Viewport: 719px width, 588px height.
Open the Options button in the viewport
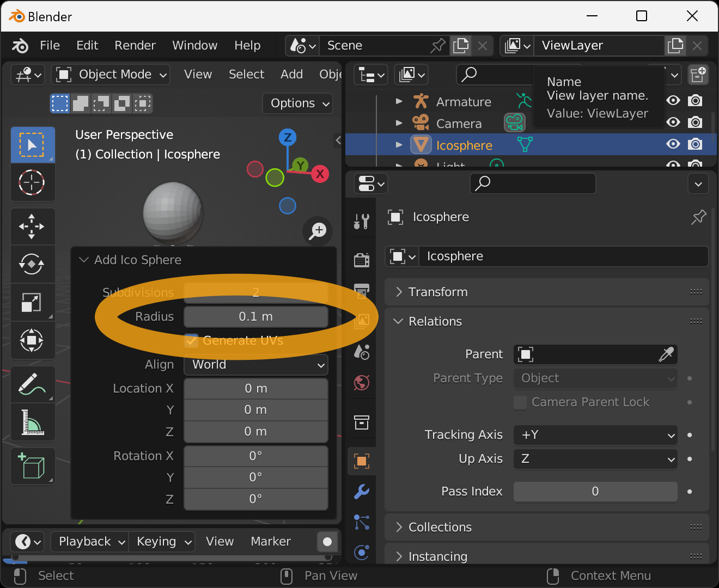[x=298, y=103]
